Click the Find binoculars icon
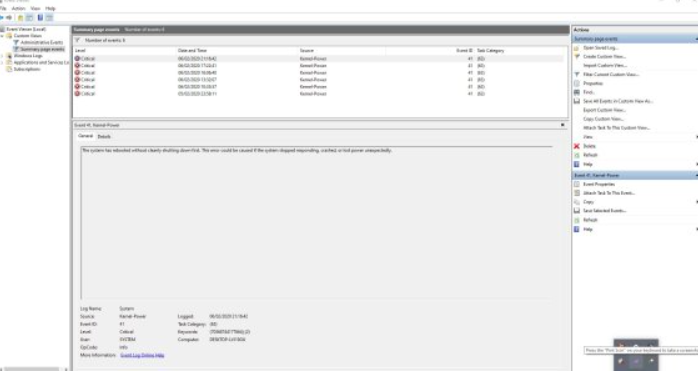 point(577,92)
